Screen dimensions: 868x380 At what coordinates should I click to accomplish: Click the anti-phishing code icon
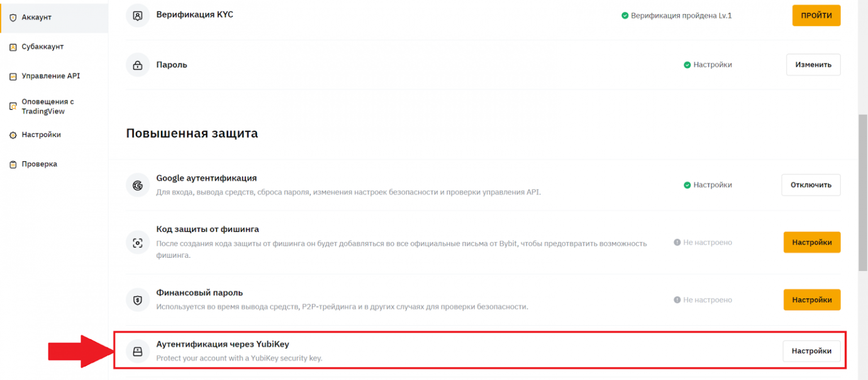137,243
